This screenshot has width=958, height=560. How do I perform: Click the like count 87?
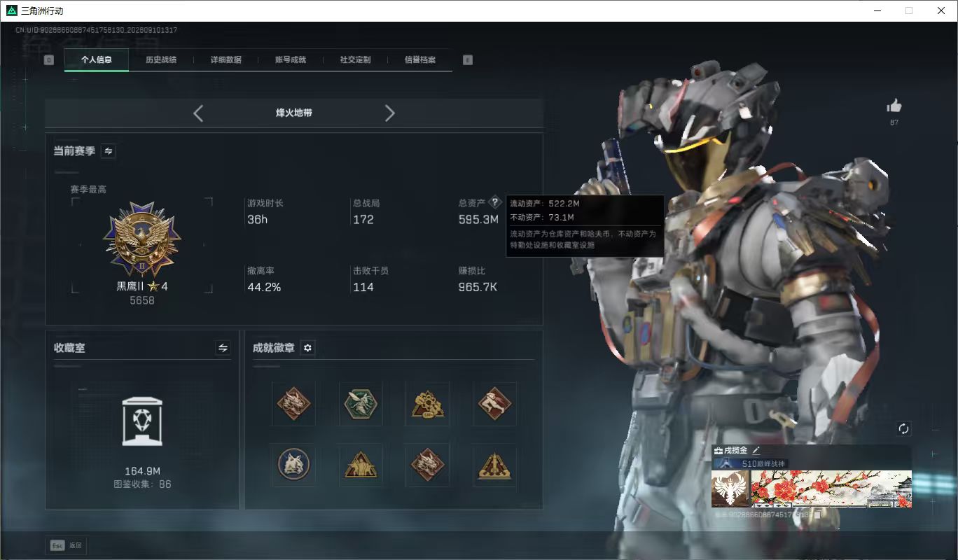[894, 122]
